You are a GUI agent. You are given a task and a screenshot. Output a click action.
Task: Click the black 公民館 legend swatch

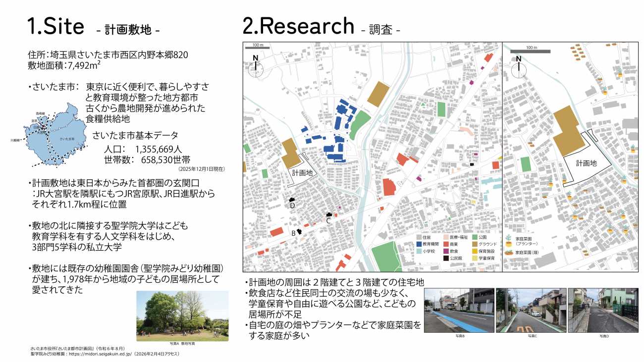point(446,258)
